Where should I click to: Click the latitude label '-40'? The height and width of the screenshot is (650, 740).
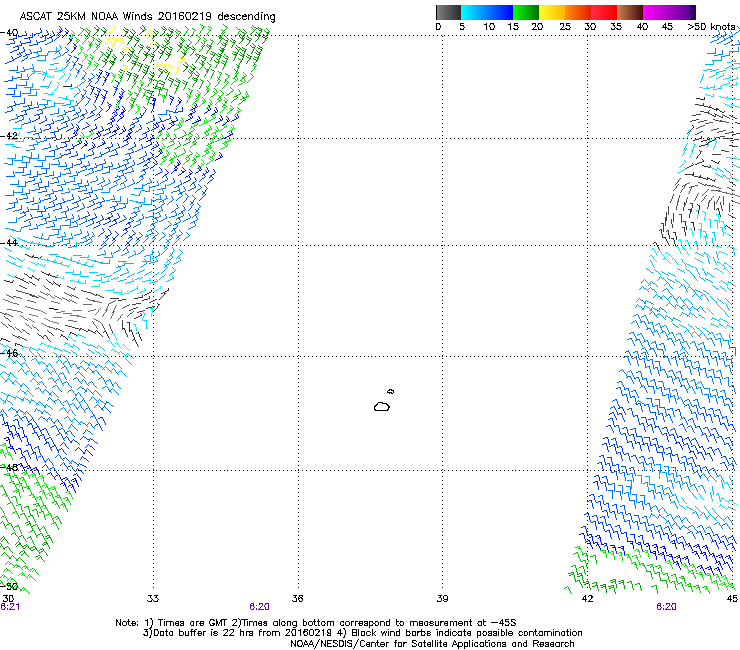coord(9,33)
